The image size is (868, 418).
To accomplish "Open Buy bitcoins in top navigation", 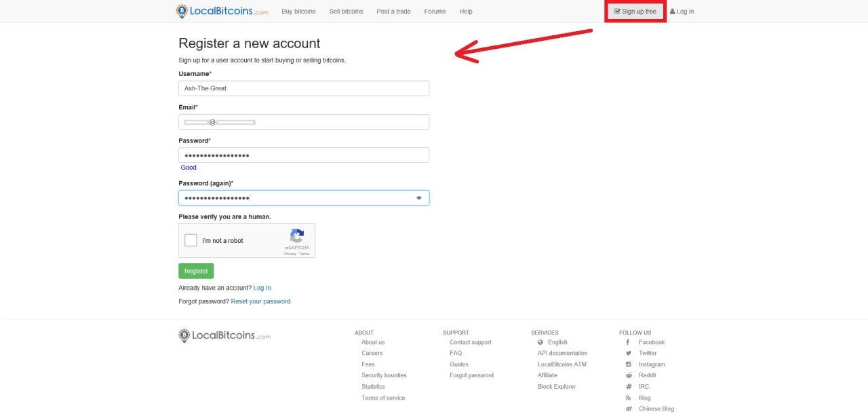I will 298,12.
